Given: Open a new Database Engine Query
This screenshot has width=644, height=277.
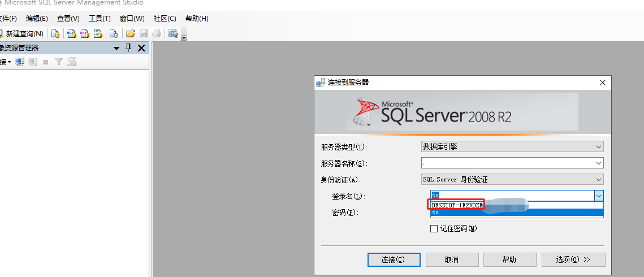Looking at the screenshot, I should [x=55, y=34].
